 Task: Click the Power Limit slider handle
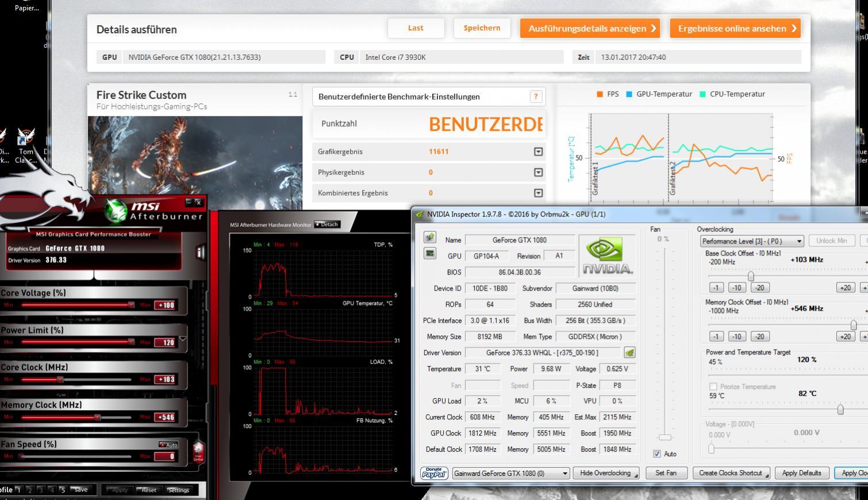(x=131, y=342)
